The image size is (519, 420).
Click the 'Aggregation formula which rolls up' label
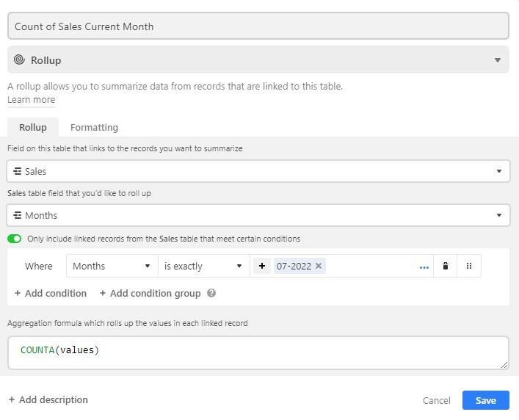pyautogui.click(x=128, y=323)
